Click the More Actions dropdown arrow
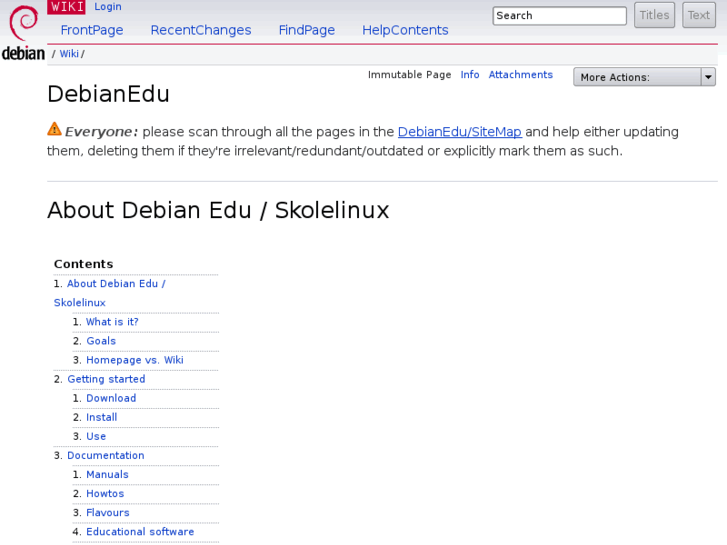 pos(708,77)
